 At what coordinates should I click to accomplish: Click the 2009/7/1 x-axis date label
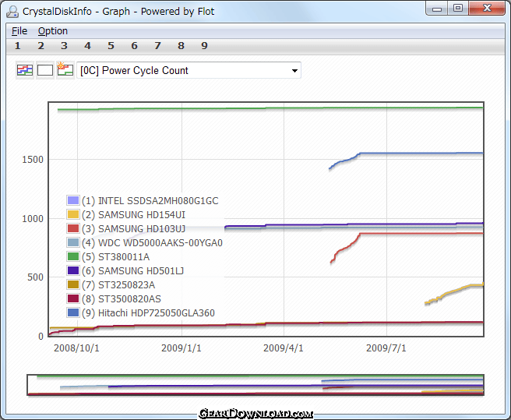[386, 348]
